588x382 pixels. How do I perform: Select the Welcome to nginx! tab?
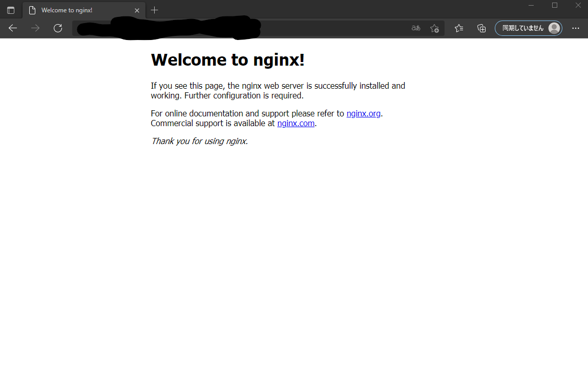(x=83, y=10)
